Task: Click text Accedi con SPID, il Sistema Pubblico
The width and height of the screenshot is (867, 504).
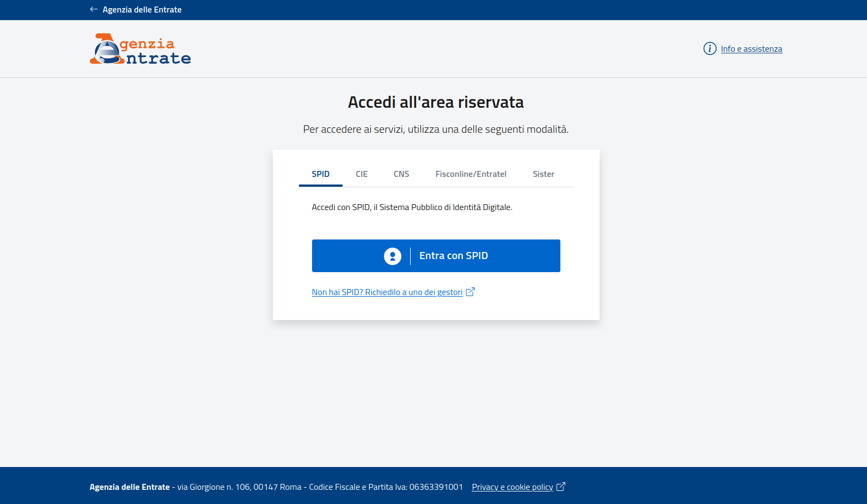Action: [x=412, y=207]
